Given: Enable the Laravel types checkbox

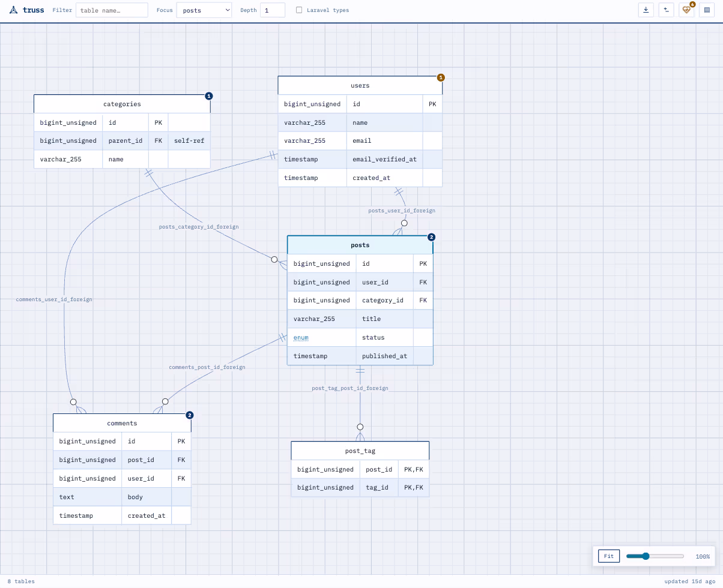Looking at the screenshot, I should (x=299, y=10).
